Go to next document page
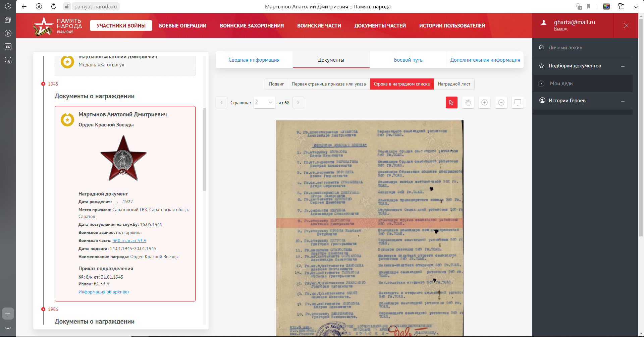Viewport: 644px width, 337px height. (x=298, y=103)
